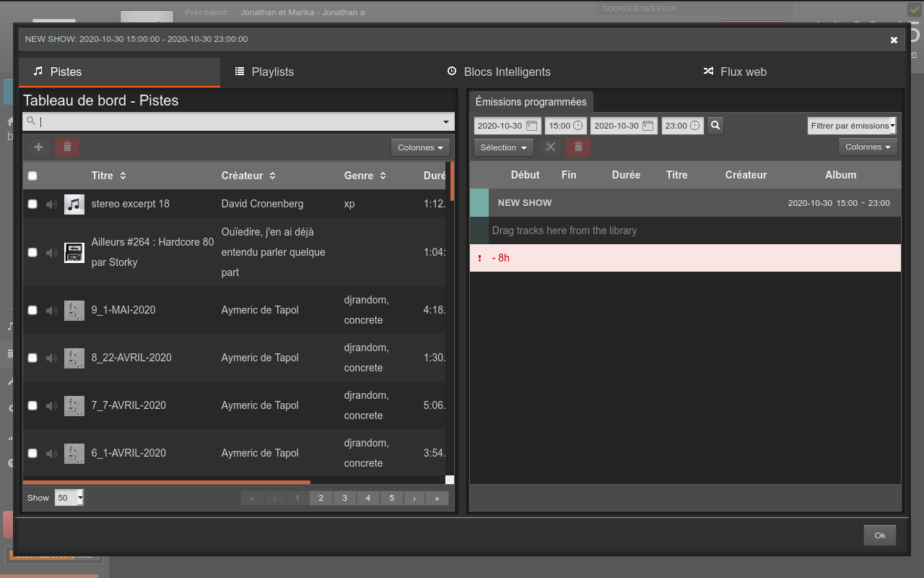Expand the Sélection dropdown menu

(503, 147)
